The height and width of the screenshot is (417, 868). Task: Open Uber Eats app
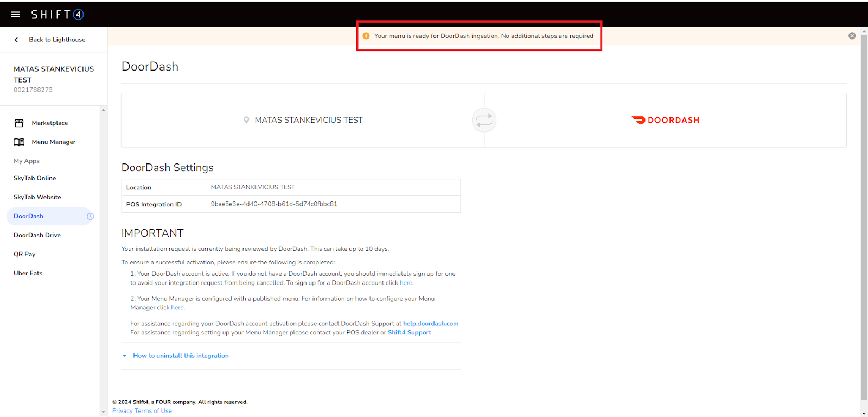[x=28, y=273]
